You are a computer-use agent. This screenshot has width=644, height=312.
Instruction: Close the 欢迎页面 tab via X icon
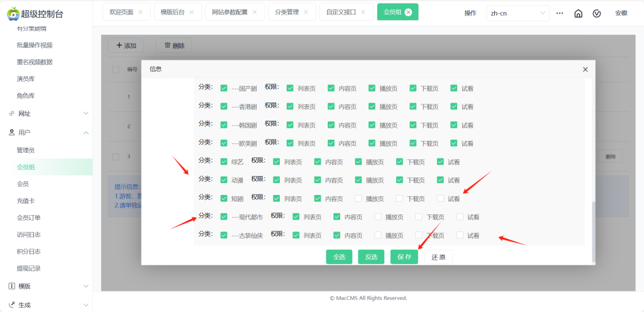tap(140, 12)
